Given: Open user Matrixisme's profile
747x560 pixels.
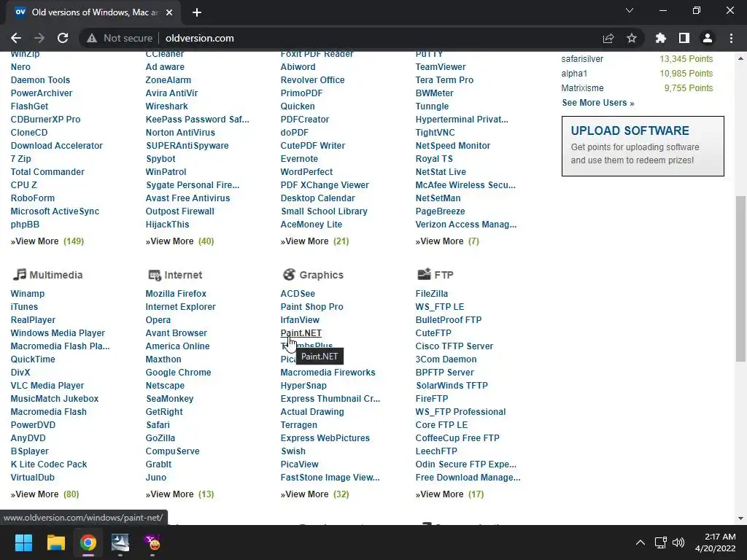Looking at the screenshot, I should pos(582,88).
